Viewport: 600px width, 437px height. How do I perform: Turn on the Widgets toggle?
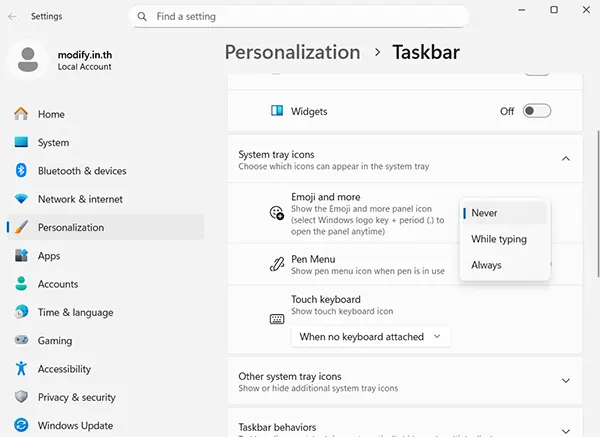pos(536,111)
